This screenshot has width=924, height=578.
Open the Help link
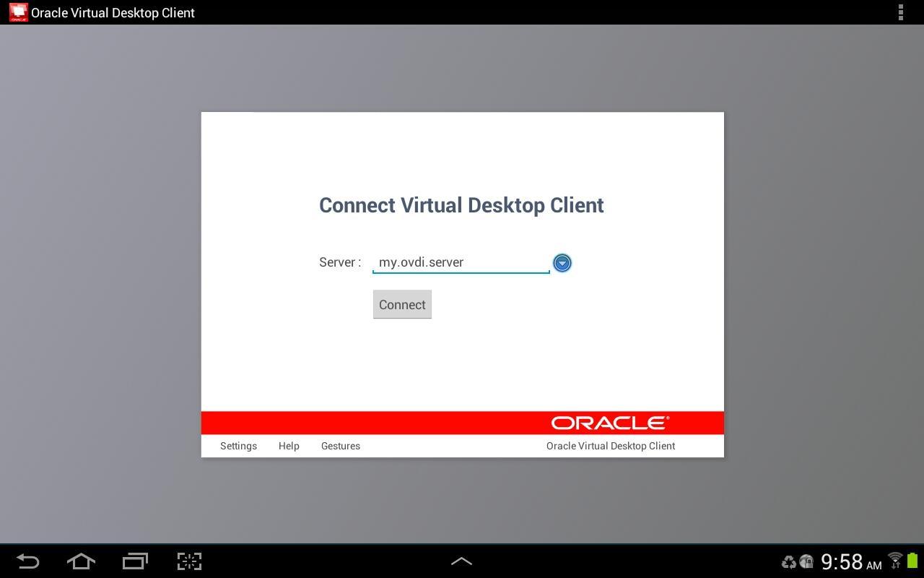coord(289,446)
